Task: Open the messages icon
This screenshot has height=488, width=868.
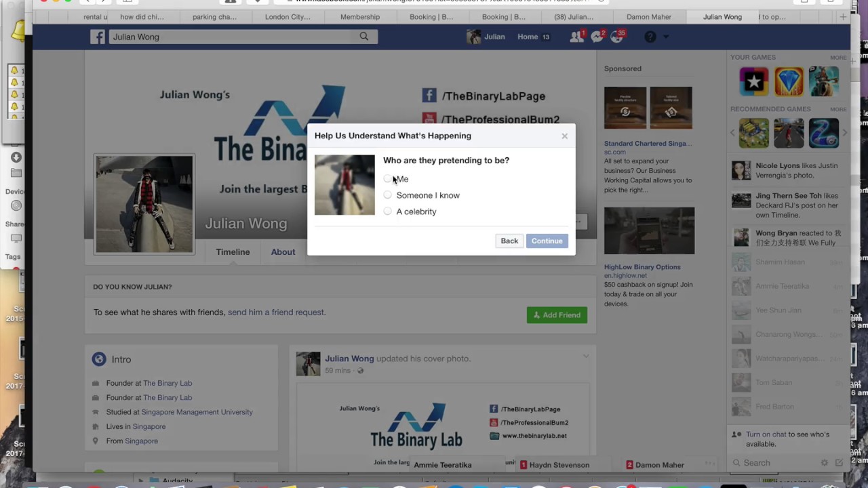Action: (597, 37)
